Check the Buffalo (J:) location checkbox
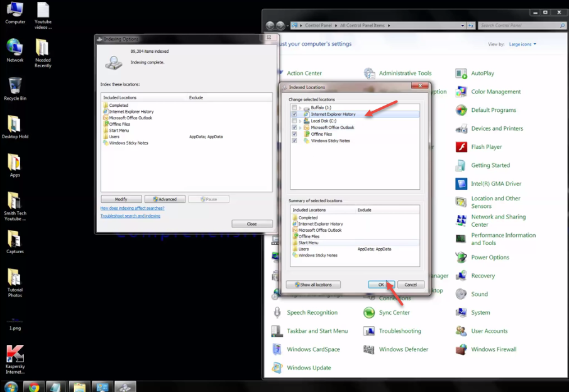The height and width of the screenshot is (392, 569). (294, 107)
